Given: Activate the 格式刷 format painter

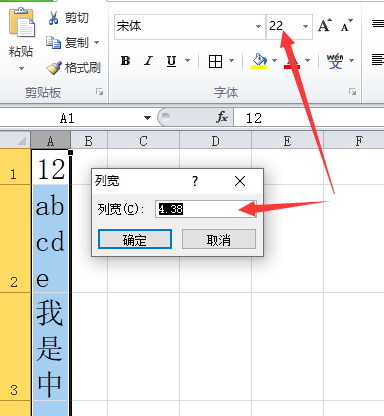Looking at the screenshot, I should [x=74, y=68].
